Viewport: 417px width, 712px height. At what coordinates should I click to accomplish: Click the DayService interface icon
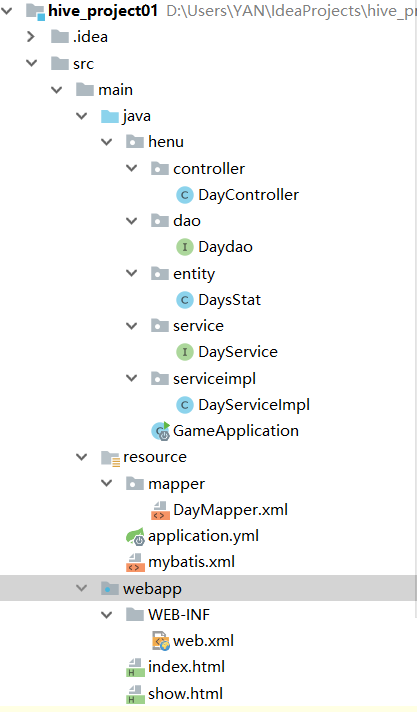[184, 352]
